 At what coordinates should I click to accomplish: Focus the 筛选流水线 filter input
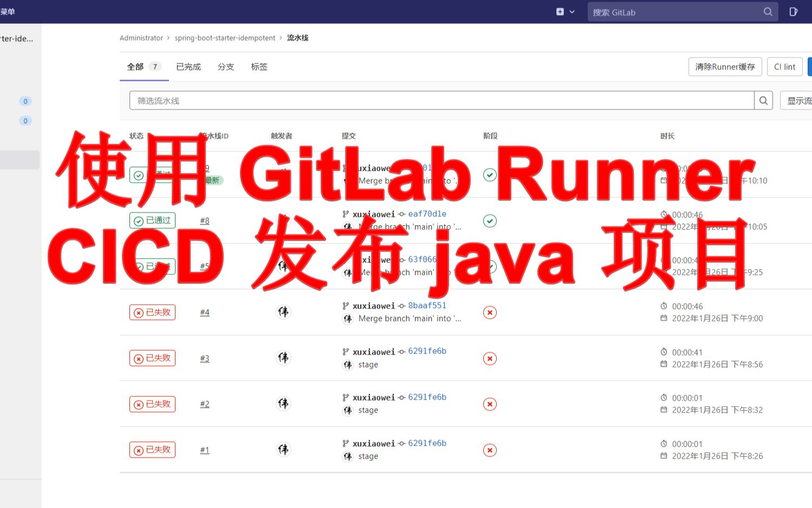(x=441, y=100)
